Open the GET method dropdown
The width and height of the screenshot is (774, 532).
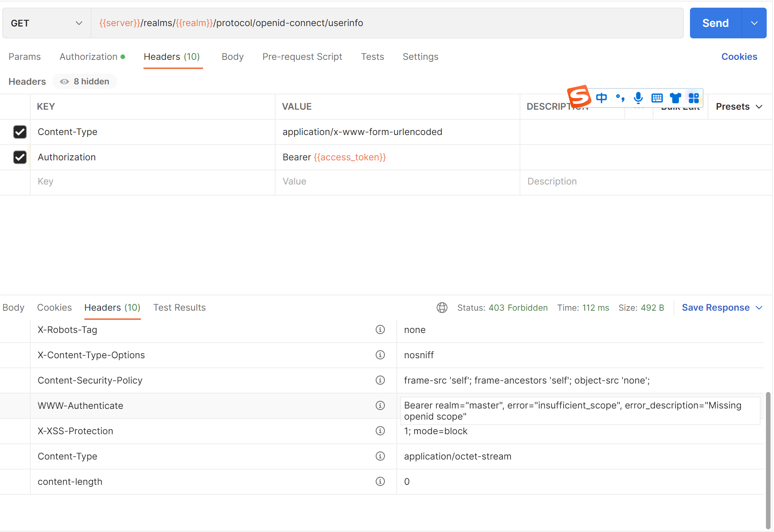click(46, 23)
